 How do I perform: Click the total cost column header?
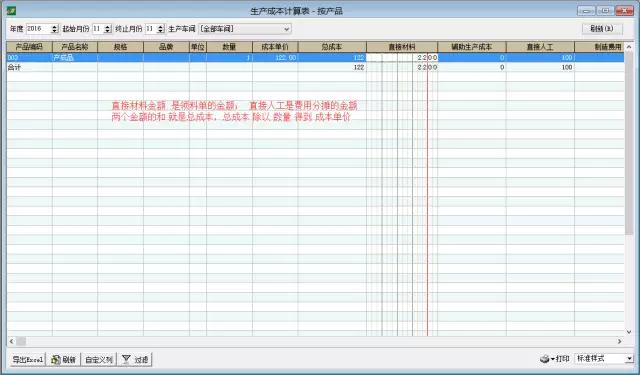click(332, 47)
